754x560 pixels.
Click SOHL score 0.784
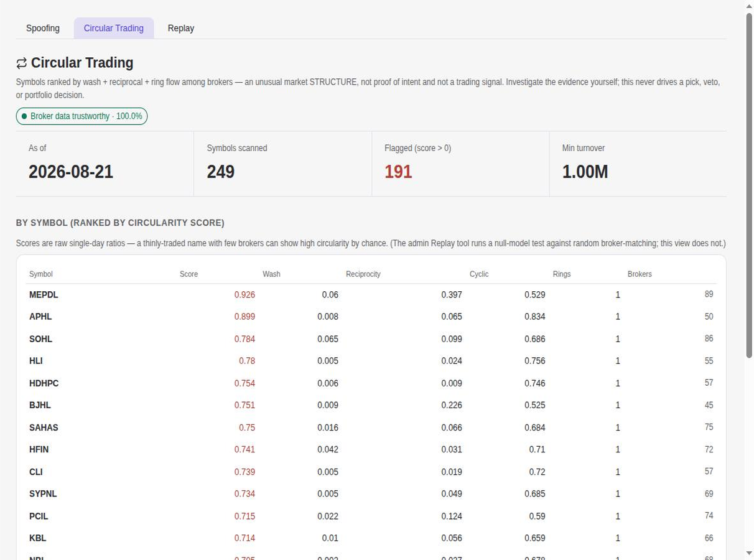pos(244,339)
